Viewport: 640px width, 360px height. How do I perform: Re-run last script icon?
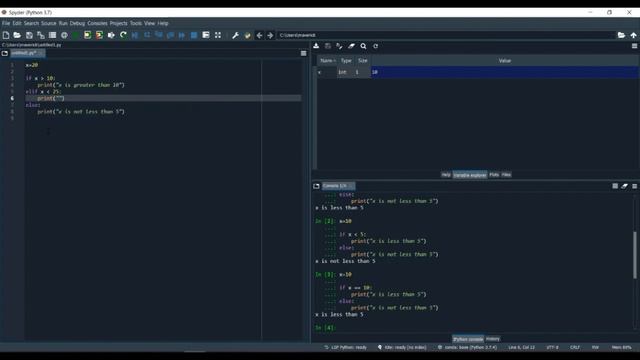(123, 36)
